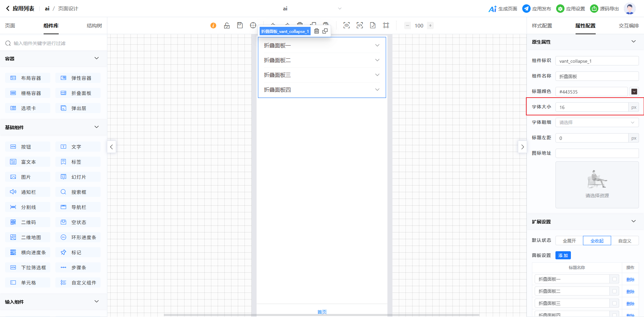Select 全展开 as the default state

(x=569, y=241)
